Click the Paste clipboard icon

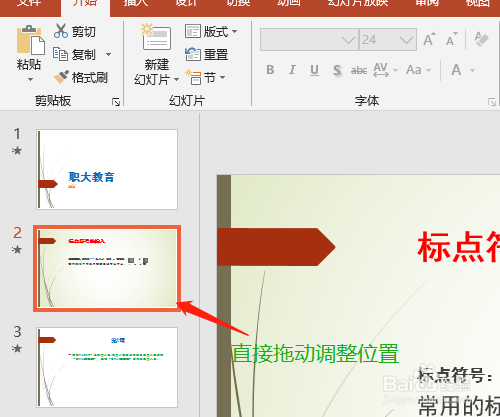(30, 40)
